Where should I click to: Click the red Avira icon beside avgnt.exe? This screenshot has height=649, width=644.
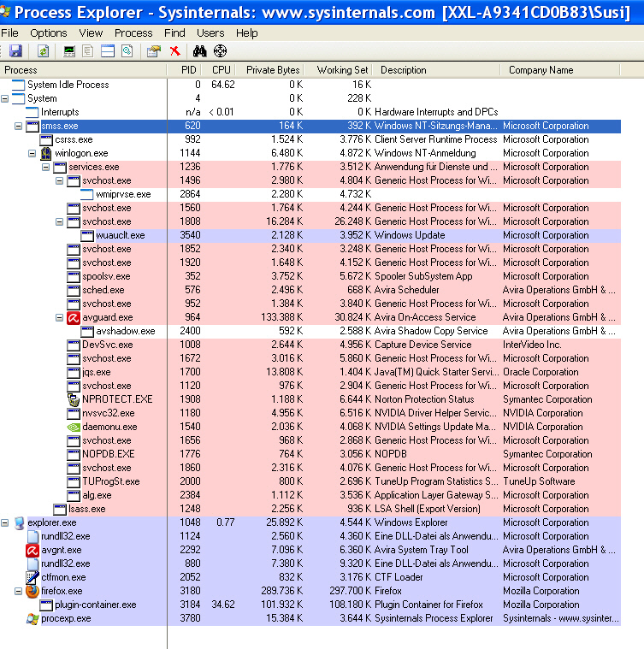(32, 550)
